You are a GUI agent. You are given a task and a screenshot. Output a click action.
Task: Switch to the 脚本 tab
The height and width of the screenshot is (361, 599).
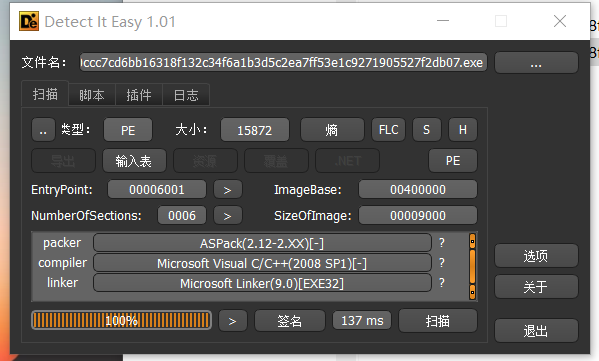[92, 95]
